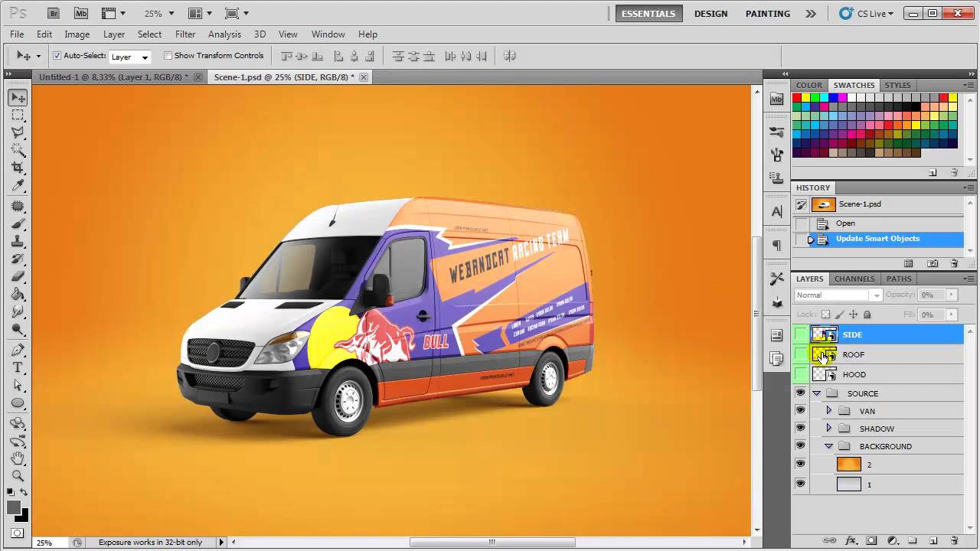The width and height of the screenshot is (980, 551).
Task: Create new swatch of foreground color
Action: 933,173
